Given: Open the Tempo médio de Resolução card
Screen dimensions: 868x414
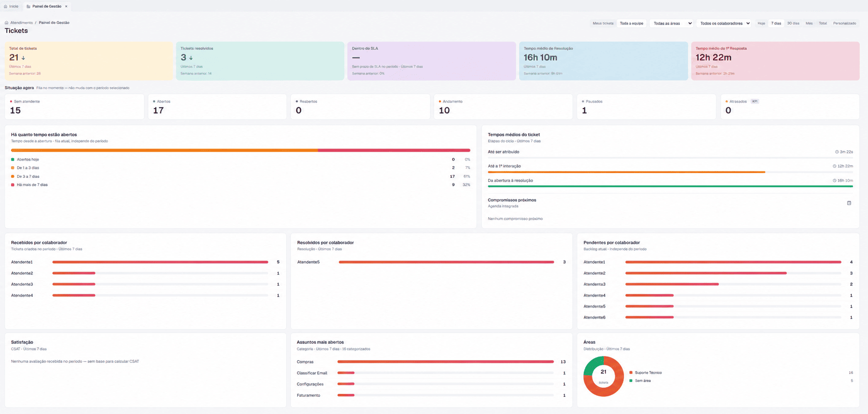Looking at the screenshot, I should tap(603, 61).
